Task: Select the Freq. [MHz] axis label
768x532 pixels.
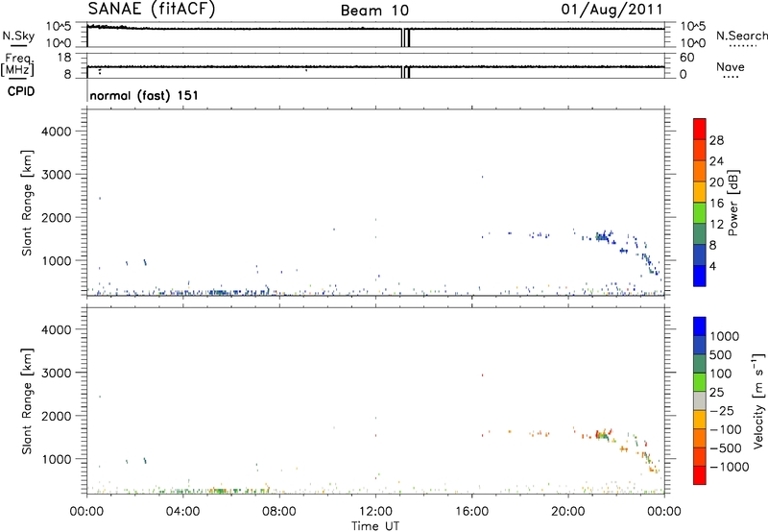Action: pyautogui.click(x=18, y=64)
